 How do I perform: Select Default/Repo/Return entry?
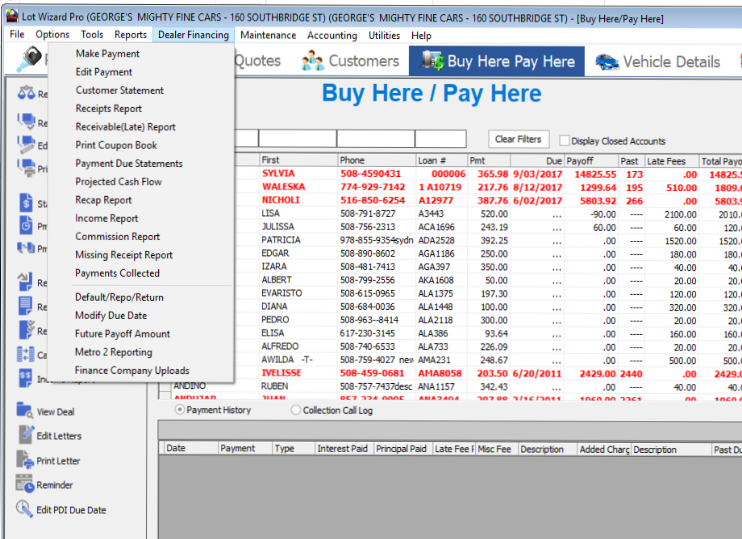tap(119, 297)
